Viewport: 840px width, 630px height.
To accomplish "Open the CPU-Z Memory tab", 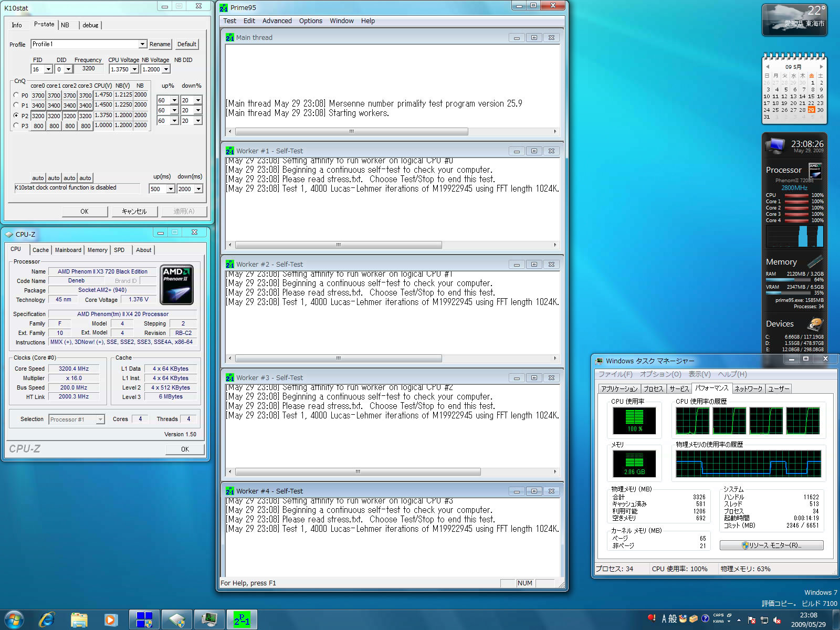I will [x=97, y=250].
